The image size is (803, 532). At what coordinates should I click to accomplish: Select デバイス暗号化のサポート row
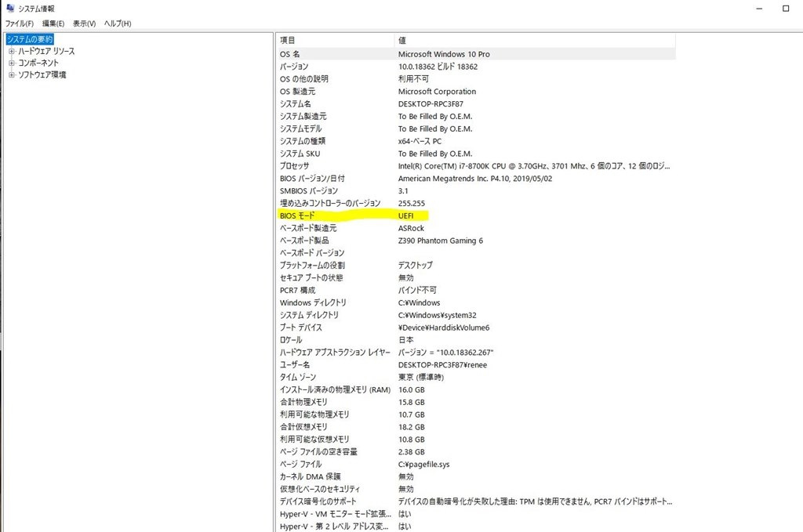476,501
